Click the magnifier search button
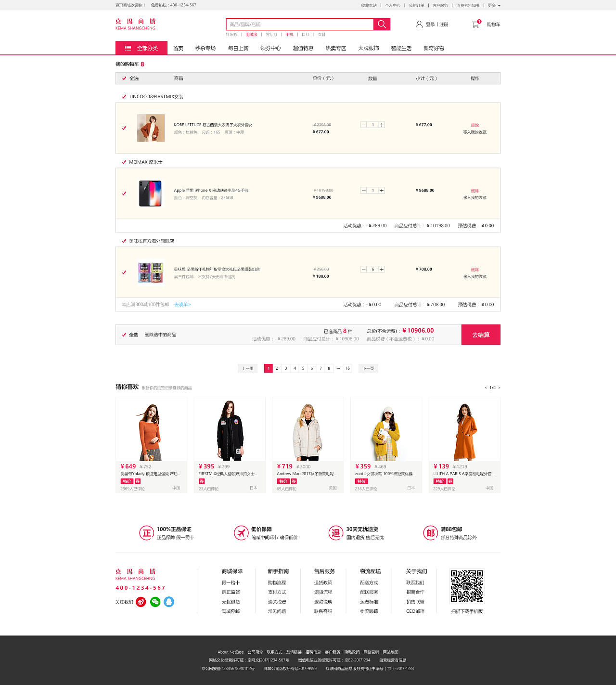 click(x=382, y=24)
